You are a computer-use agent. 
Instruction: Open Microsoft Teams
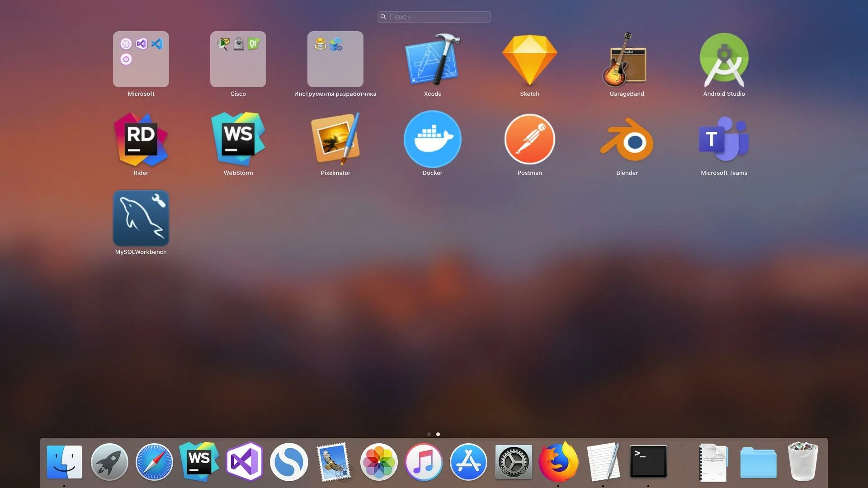click(x=724, y=139)
